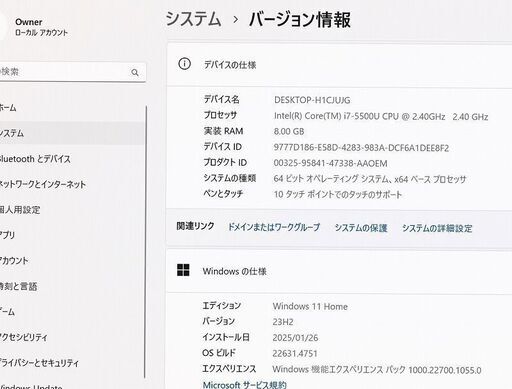The width and height of the screenshot is (512, 389).
Task: Collapse the Windows の仕様 section header
Action: click(x=339, y=271)
